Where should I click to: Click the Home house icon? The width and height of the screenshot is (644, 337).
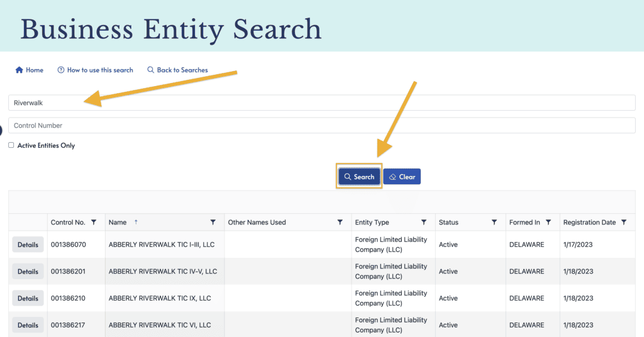[x=19, y=70]
